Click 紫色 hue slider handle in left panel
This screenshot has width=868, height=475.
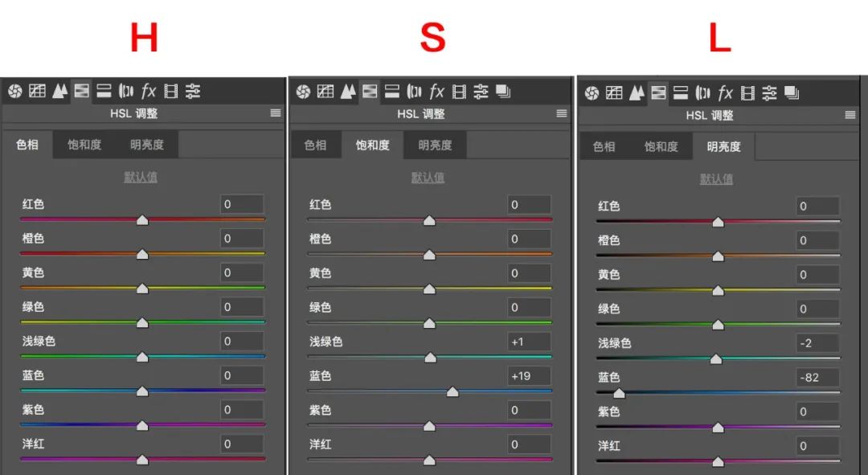(x=142, y=425)
